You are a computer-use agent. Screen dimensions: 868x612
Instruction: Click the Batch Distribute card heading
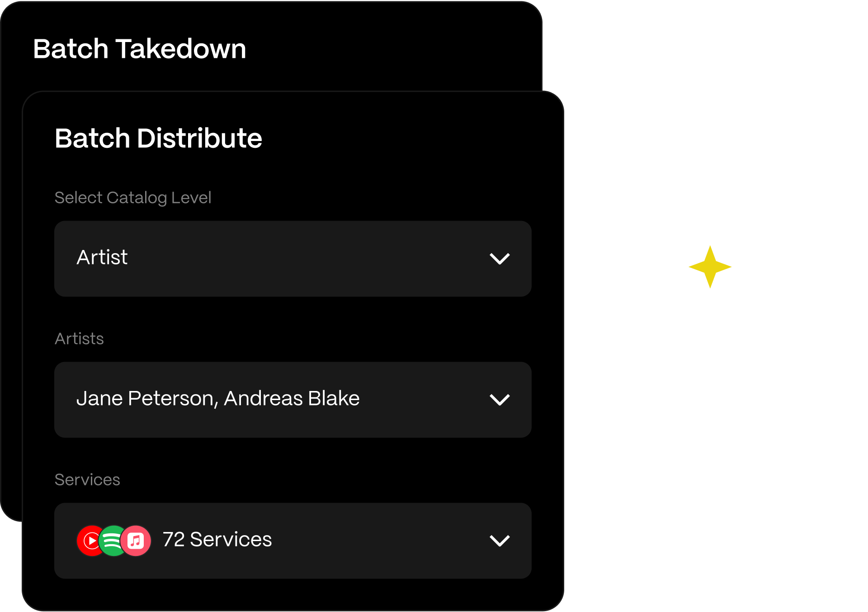click(158, 138)
